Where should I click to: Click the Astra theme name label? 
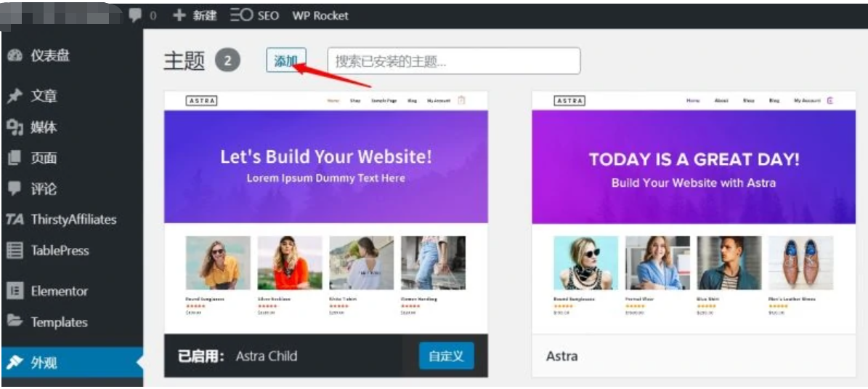(562, 356)
